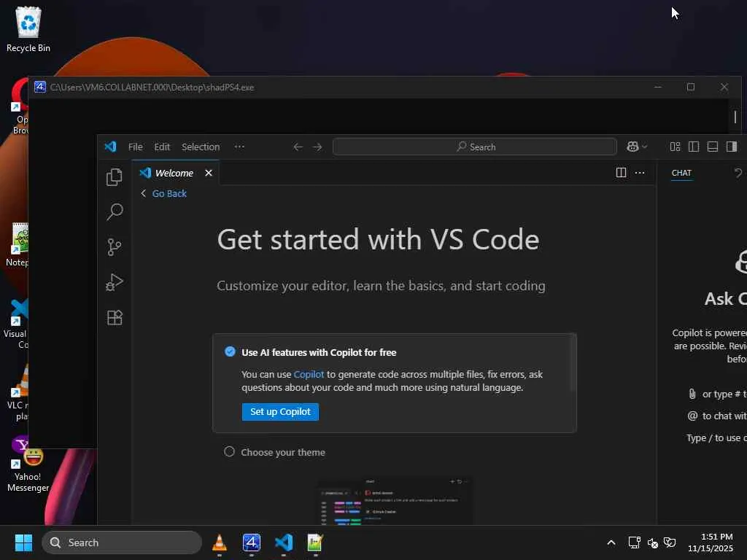
Task: Split the editor to the right
Action: tap(621, 172)
